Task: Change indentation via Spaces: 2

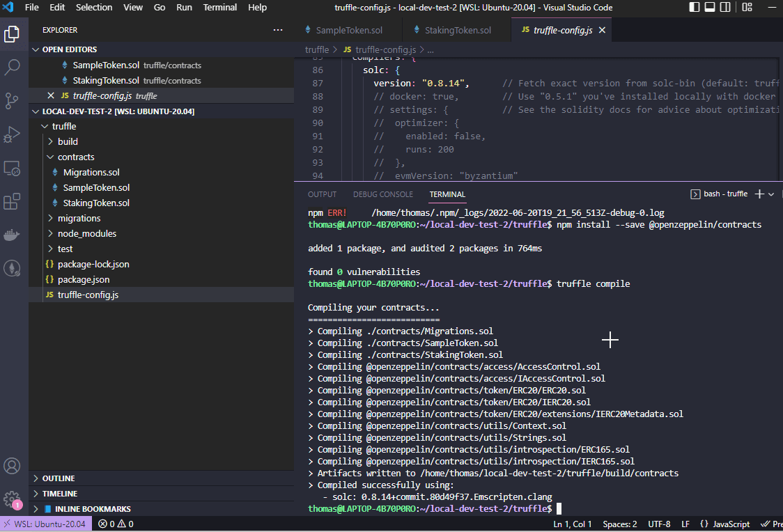Action: (x=620, y=524)
